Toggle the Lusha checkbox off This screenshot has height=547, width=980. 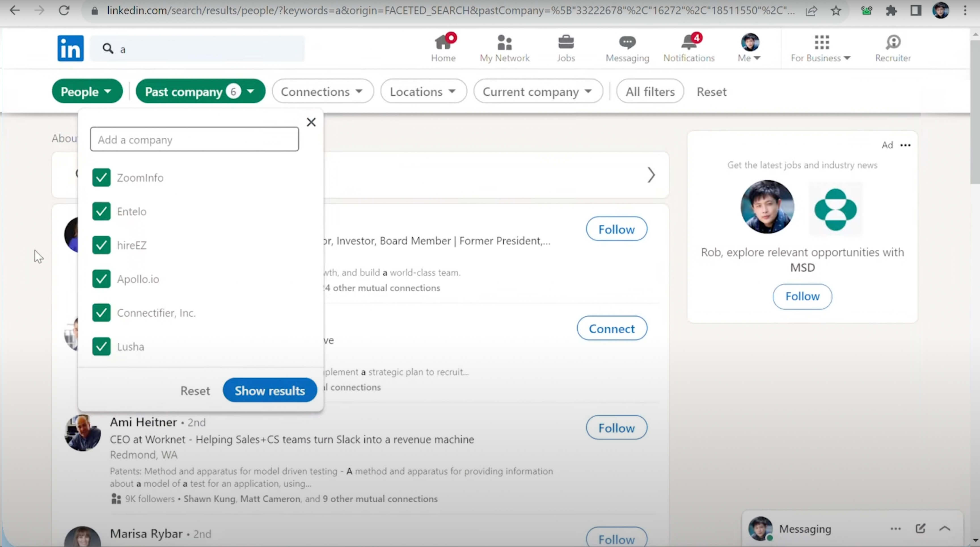pyautogui.click(x=101, y=346)
